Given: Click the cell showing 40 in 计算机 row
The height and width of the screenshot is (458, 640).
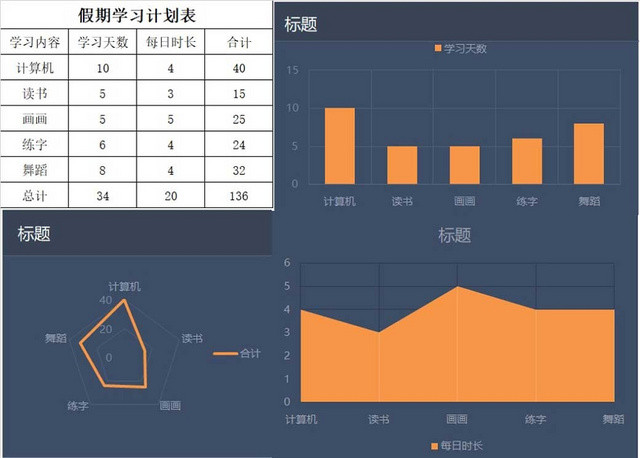Looking at the screenshot, I should pos(239,67).
